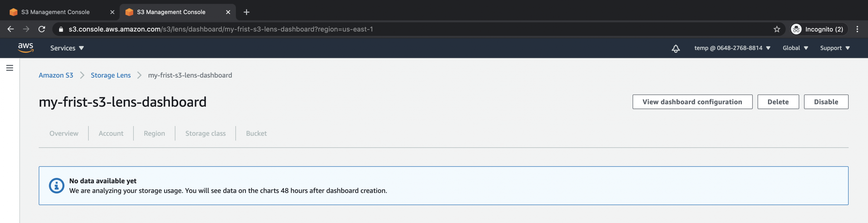Bookmark this page with the star icon
The image size is (868, 223).
(777, 29)
